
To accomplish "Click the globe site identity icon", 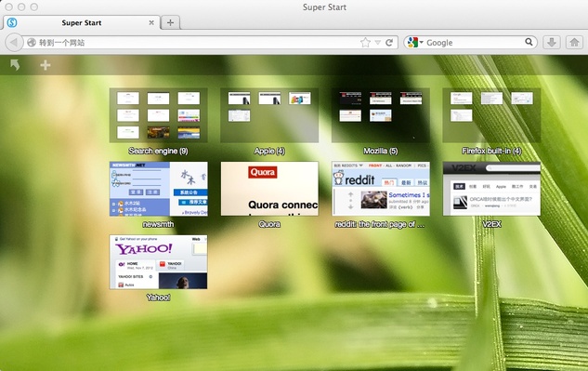I will pyautogui.click(x=32, y=43).
